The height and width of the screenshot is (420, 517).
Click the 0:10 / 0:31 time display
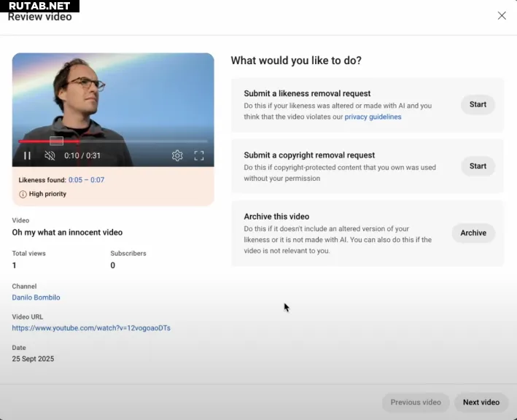click(82, 155)
